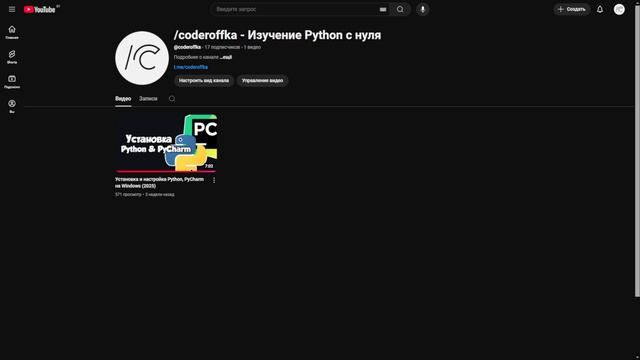Screen dimensions: 640x360
Task: Click the channel title /coderoffka heading
Action: pos(277,35)
